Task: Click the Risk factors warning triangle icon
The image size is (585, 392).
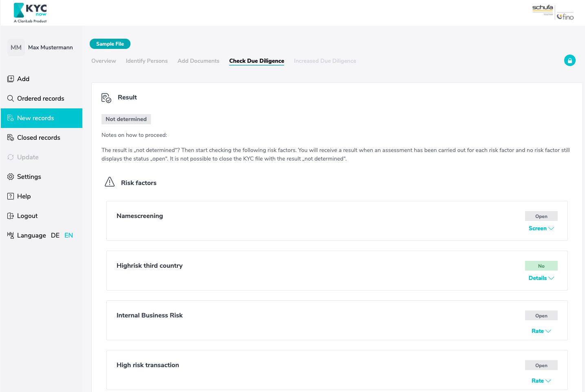Action: [x=110, y=182]
